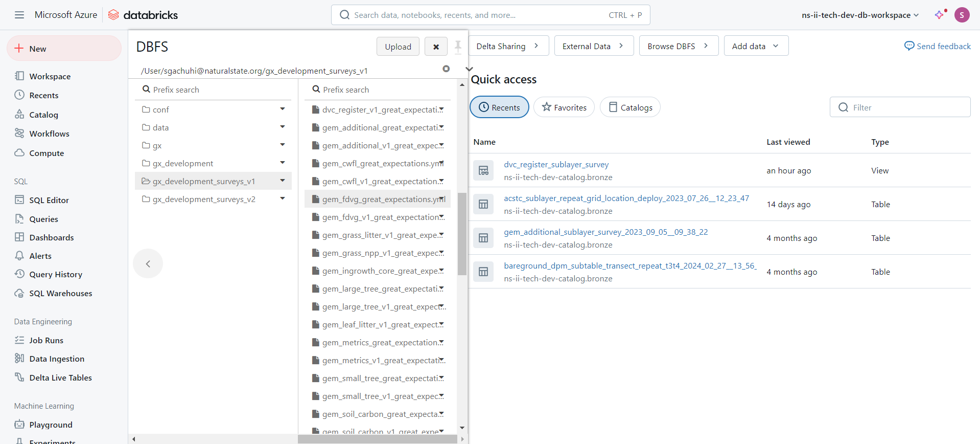Select the gx_development_surveys_v1 folder

point(213,181)
